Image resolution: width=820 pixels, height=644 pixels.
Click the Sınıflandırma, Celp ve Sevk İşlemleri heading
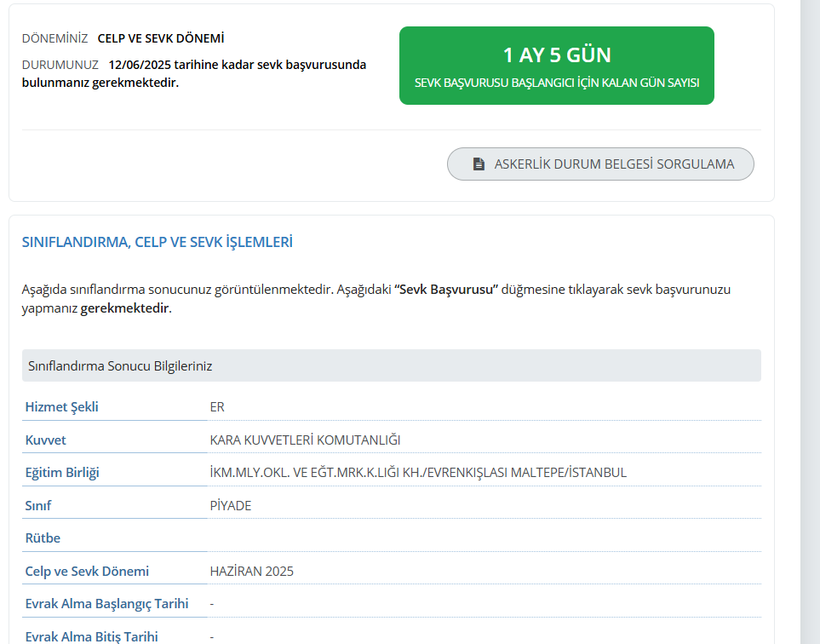[157, 242]
